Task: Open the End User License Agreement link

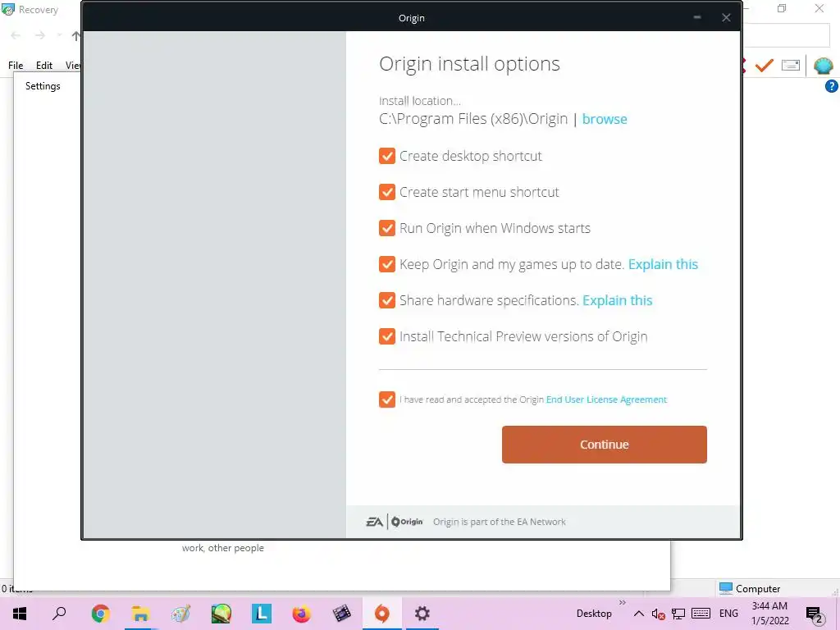Action: pyautogui.click(x=606, y=399)
